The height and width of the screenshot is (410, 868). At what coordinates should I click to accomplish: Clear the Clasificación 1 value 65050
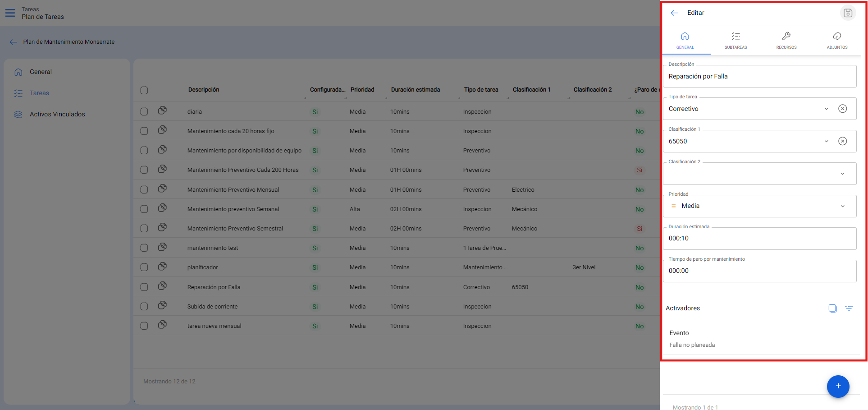tap(842, 141)
